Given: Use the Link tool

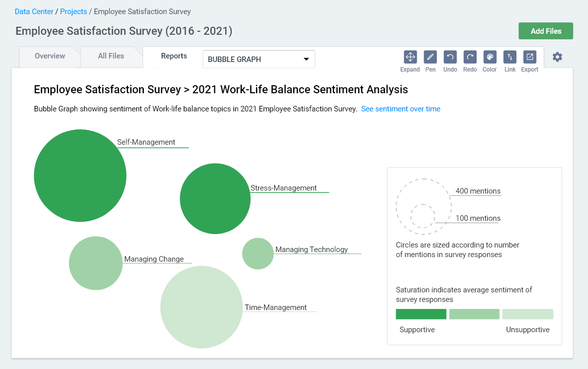Looking at the screenshot, I should click(x=509, y=56).
